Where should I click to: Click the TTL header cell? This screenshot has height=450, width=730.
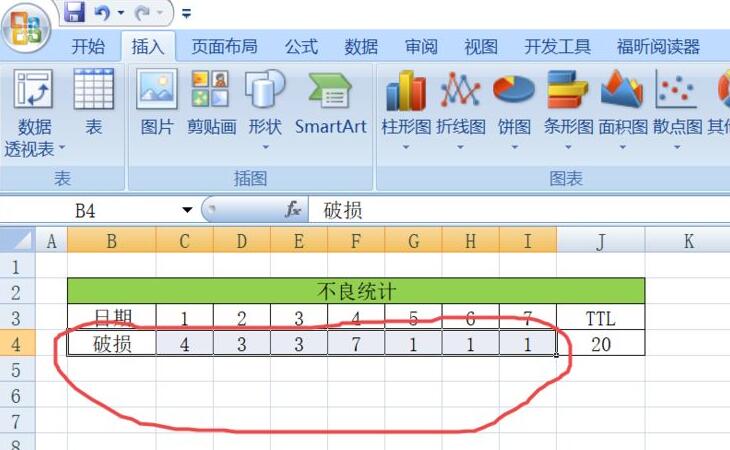click(601, 318)
